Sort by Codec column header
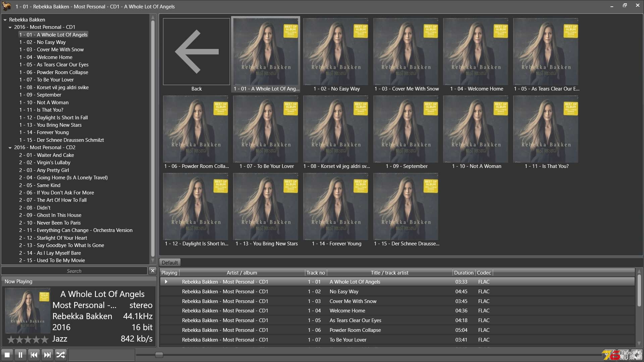 point(484,273)
